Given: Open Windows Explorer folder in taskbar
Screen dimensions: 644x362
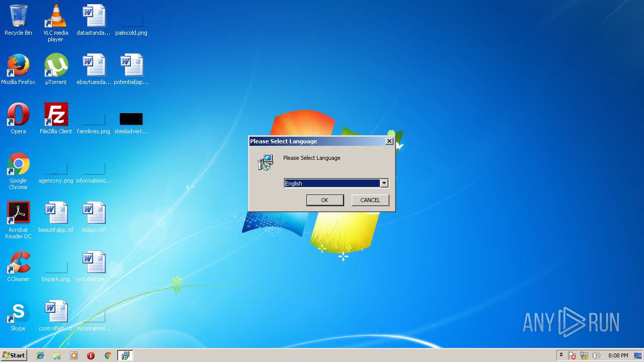Looking at the screenshot, I should coord(57,355).
